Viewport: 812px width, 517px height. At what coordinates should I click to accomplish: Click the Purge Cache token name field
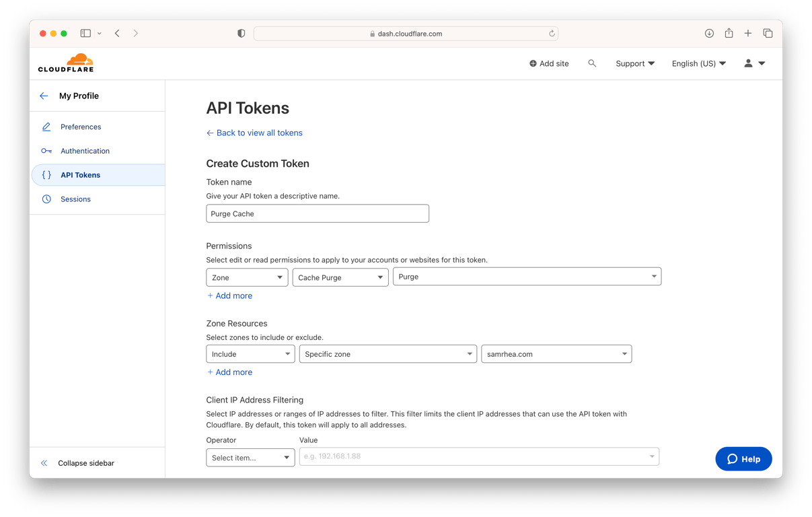click(317, 213)
